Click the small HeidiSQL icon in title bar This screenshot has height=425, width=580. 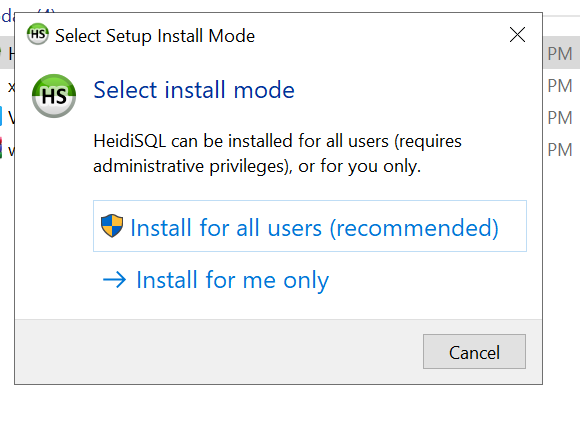tap(38, 34)
